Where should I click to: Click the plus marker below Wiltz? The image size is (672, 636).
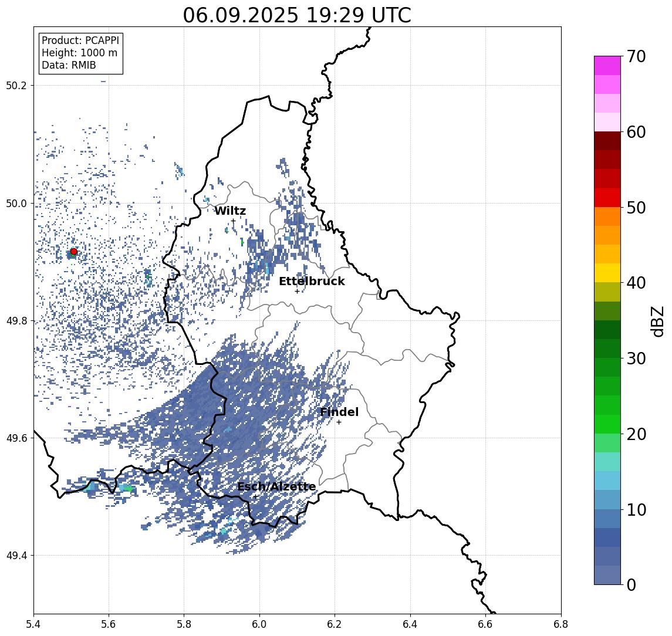coord(233,221)
